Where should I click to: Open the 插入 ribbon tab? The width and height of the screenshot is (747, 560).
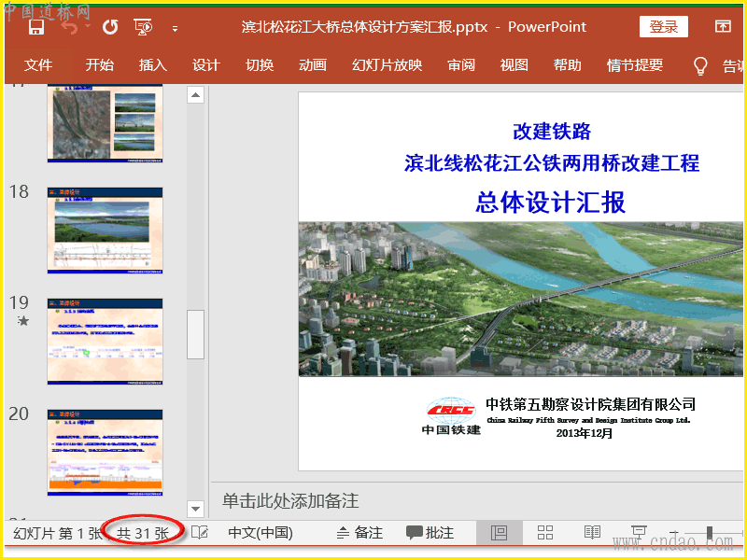(152, 65)
